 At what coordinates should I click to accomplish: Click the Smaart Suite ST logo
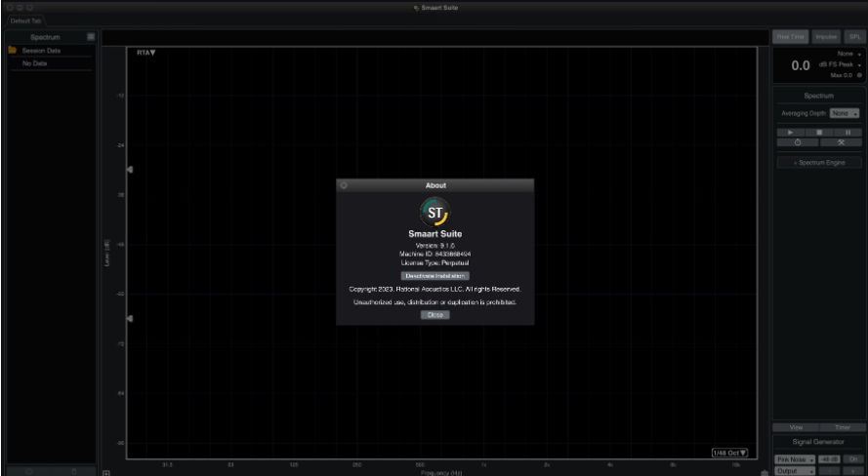click(434, 211)
